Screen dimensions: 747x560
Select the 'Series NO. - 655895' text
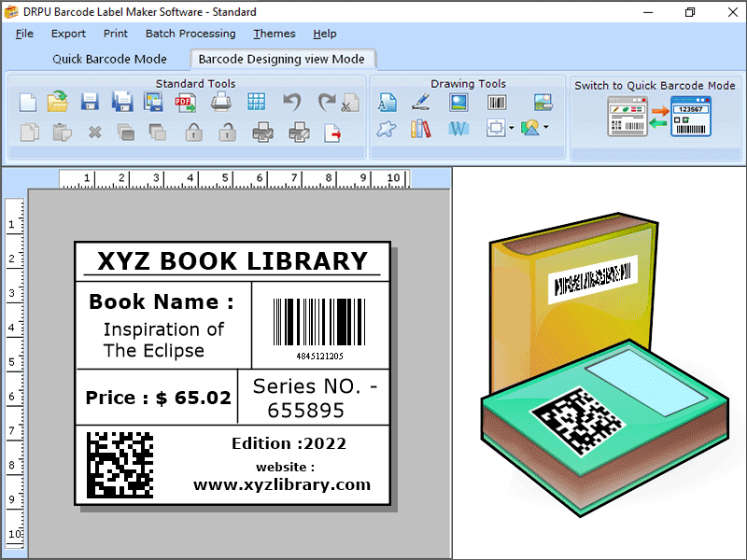[315, 399]
